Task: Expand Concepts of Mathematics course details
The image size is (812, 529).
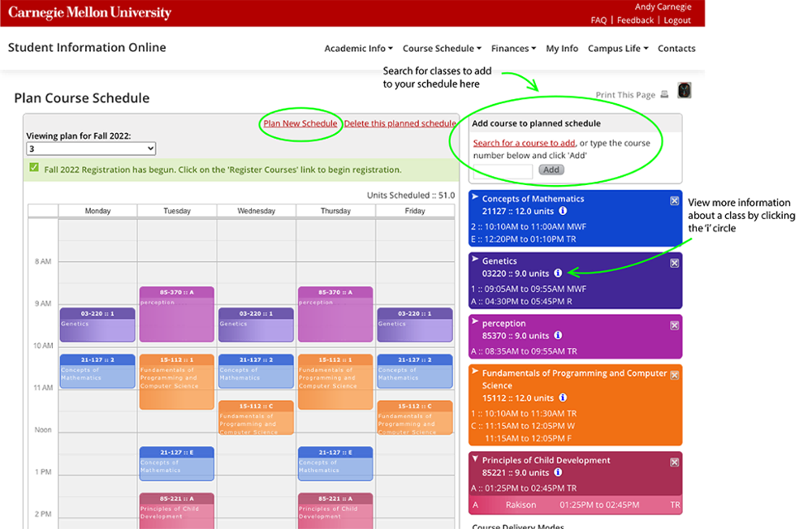Action: point(475,197)
